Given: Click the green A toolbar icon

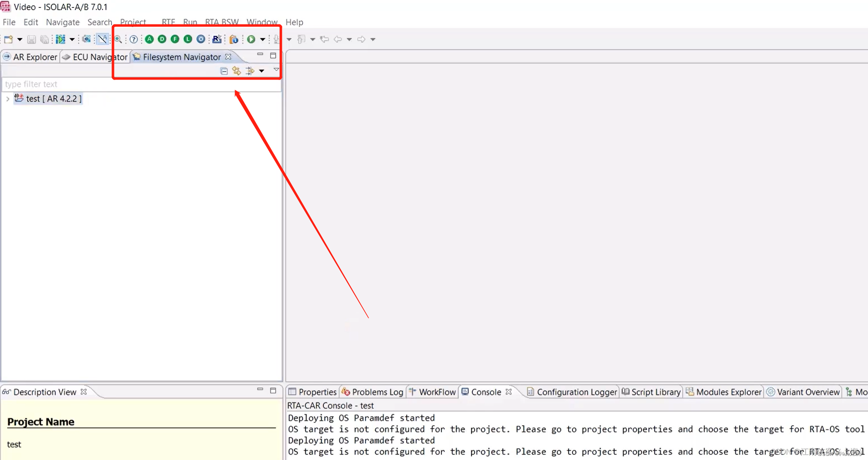Looking at the screenshot, I should point(149,39).
